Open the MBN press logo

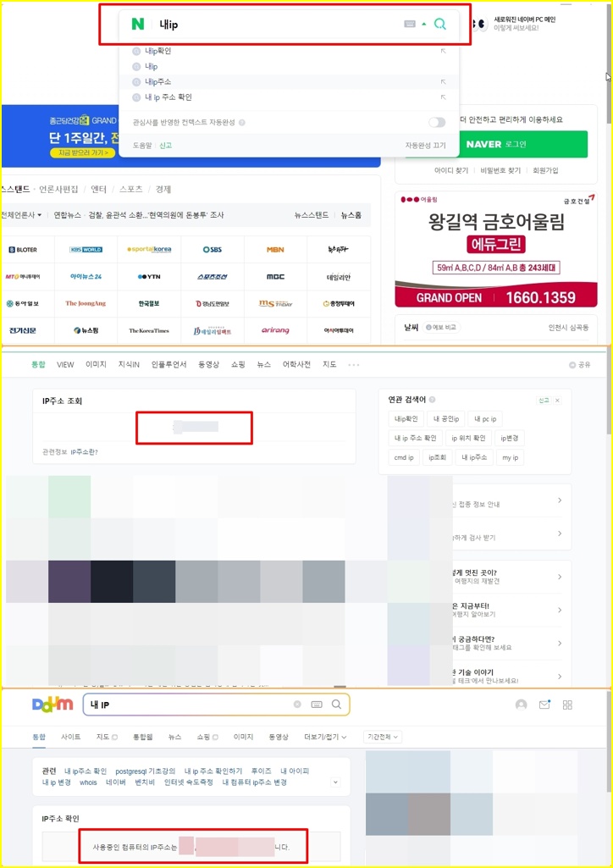pos(275,250)
